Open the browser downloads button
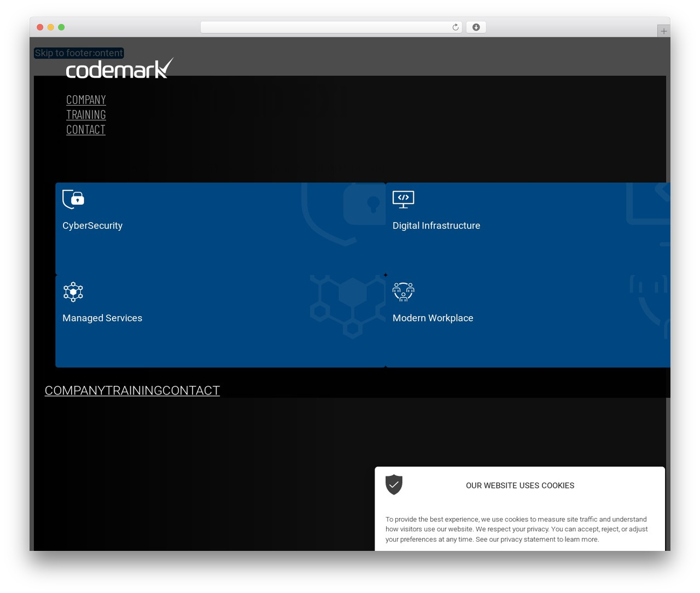The width and height of the screenshot is (700, 593). 476,27
